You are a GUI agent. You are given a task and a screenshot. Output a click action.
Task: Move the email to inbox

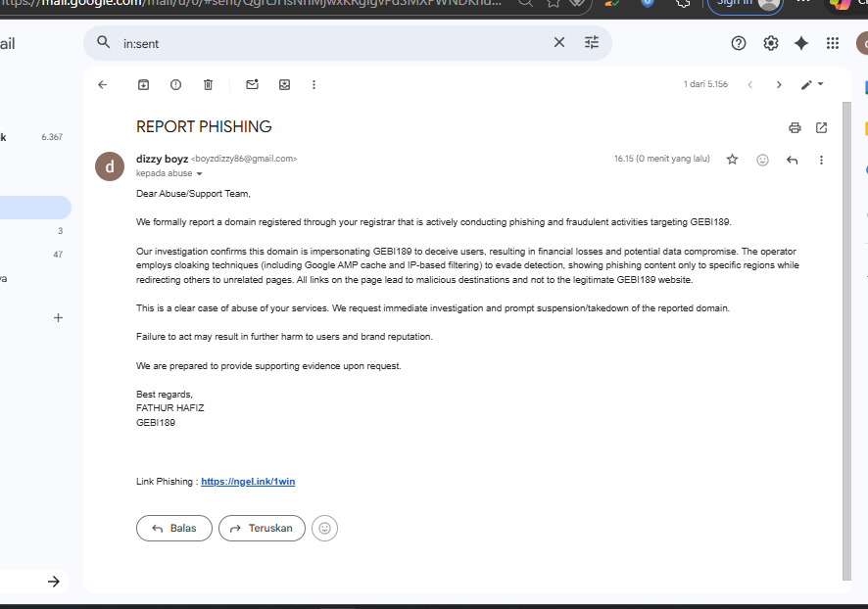[x=284, y=84]
